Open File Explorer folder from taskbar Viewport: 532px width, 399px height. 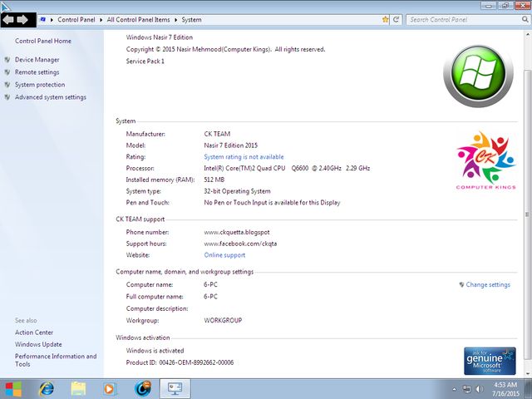78,389
